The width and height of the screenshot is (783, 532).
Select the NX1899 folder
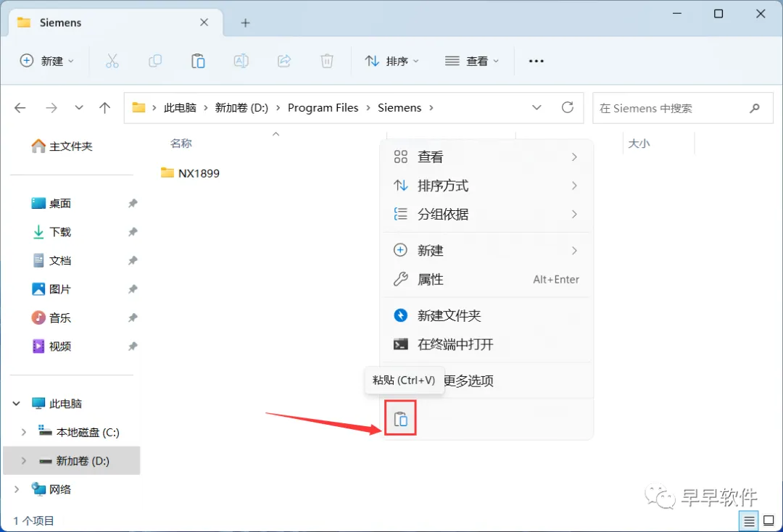(x=190, y=173)
